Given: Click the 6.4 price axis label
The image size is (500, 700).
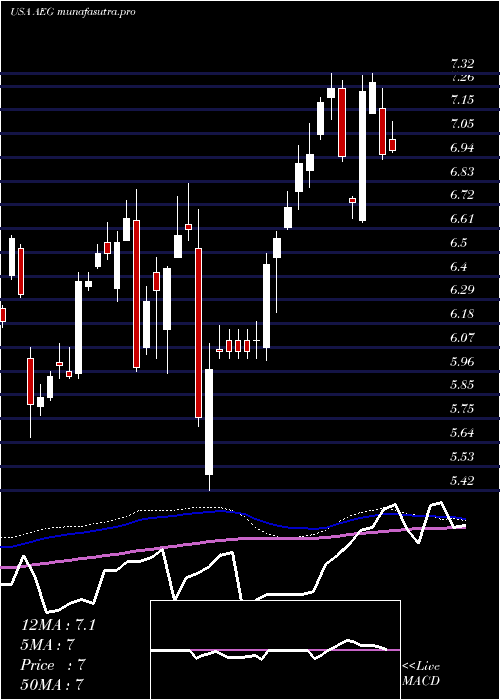Looking at the screenshot, I should [459, 267].
